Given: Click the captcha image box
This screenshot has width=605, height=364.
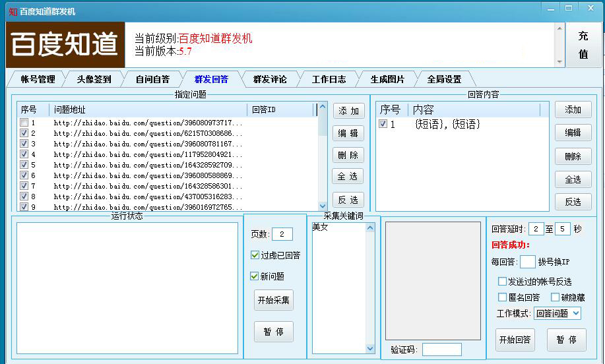Looking at the screenshot, I should [433, 281].
